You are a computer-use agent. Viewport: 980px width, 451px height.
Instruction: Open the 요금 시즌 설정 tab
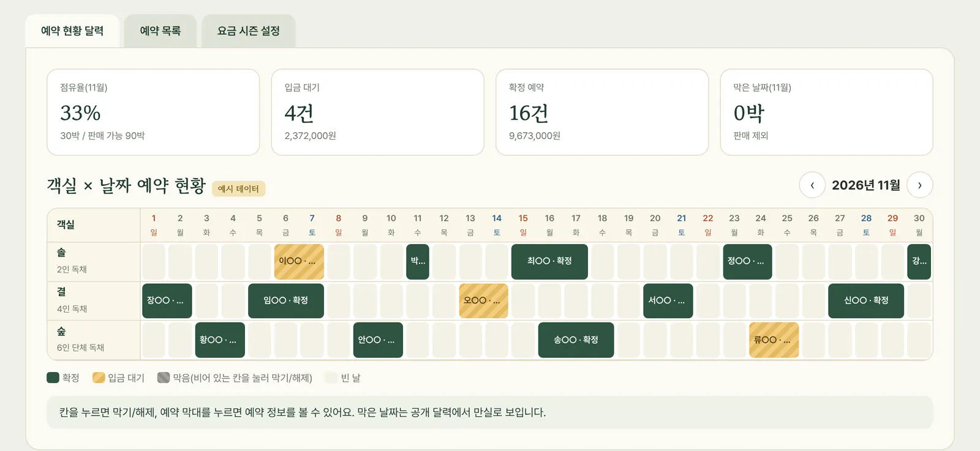pos(249,31)
